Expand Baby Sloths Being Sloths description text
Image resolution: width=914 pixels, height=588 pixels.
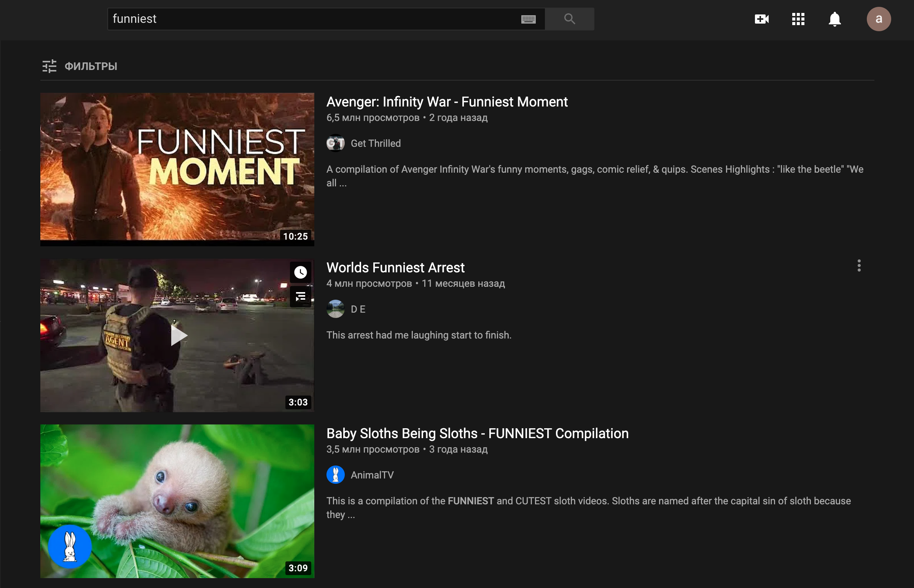[x=352, y=514]
